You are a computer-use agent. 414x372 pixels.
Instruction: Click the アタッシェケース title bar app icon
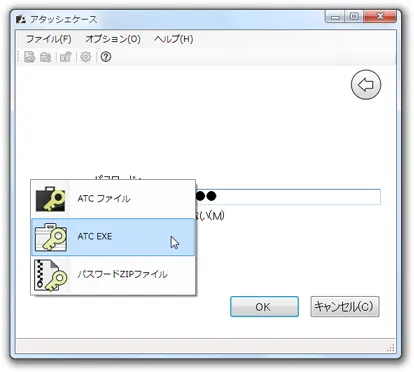pyautogui.click(x=21, y=19)
